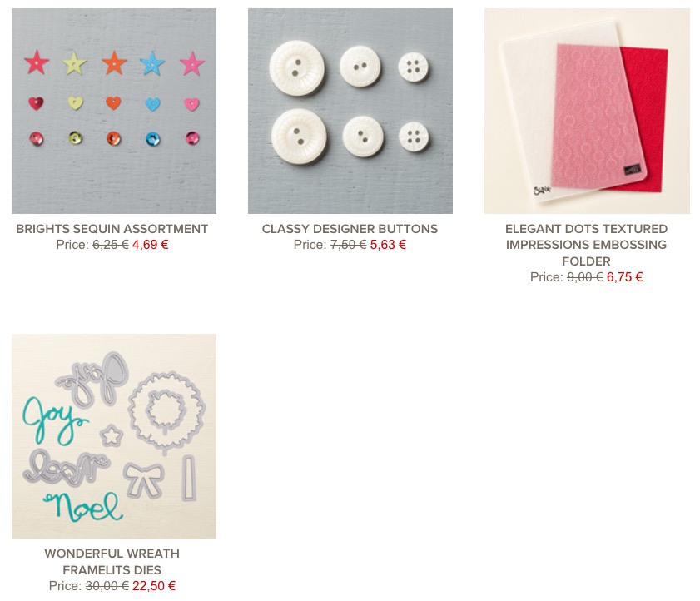
Task: Open the Brights Sequin Assortment product image
Action: click(114, 111)
